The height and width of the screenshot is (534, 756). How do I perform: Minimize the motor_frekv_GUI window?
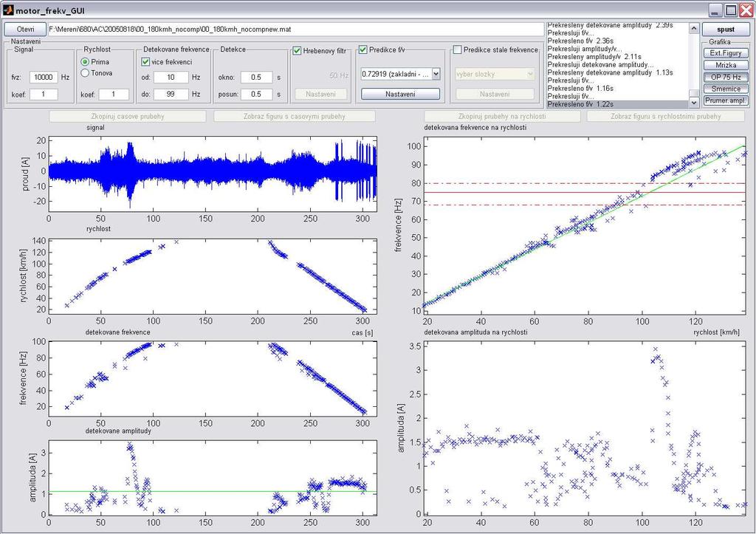click(715, 10)
